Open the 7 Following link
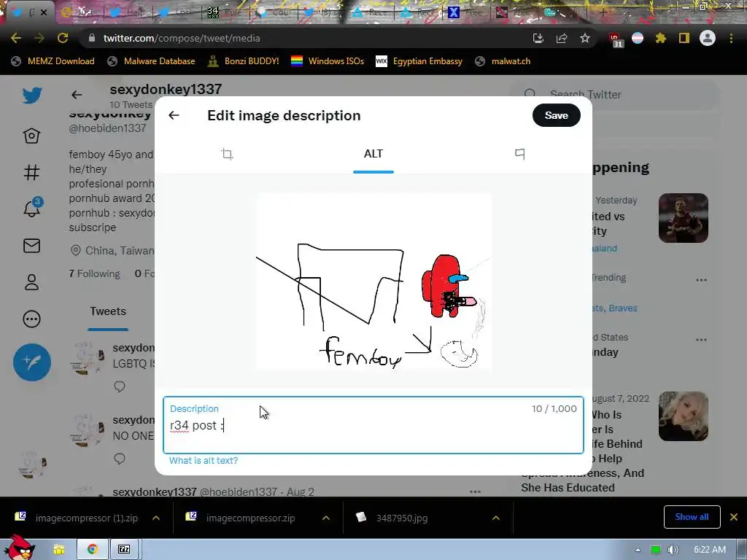The width and height of the screenshot is (747, 560). point(94,274)
